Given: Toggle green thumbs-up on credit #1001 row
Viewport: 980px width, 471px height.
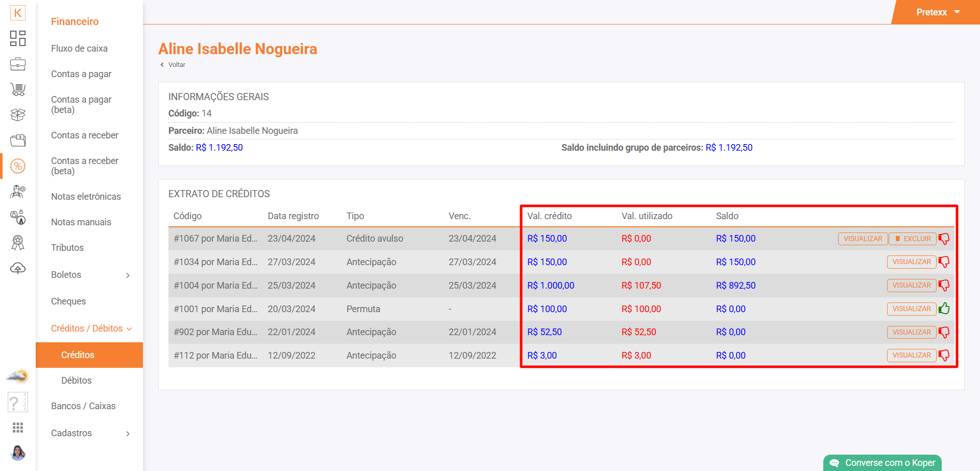Looking at the screenshot, I should 944,309.
